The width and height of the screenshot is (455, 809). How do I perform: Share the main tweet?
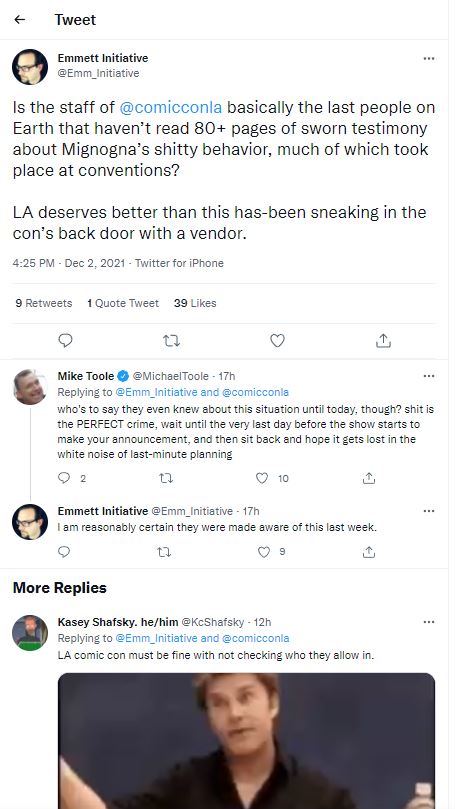click(383, 341)
